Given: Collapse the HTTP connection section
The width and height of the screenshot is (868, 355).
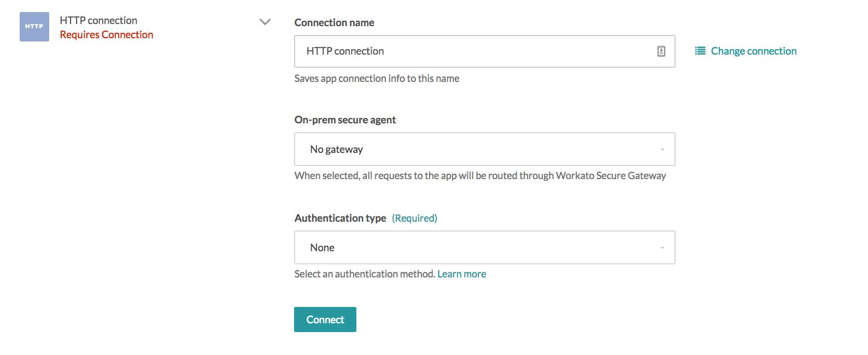Looking at the screenshot, I should tap(265, 22).
